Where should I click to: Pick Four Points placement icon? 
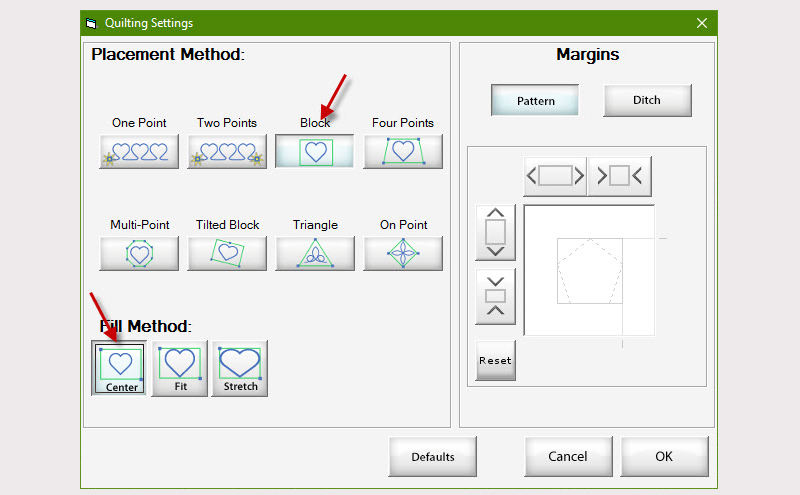point(403,151)
